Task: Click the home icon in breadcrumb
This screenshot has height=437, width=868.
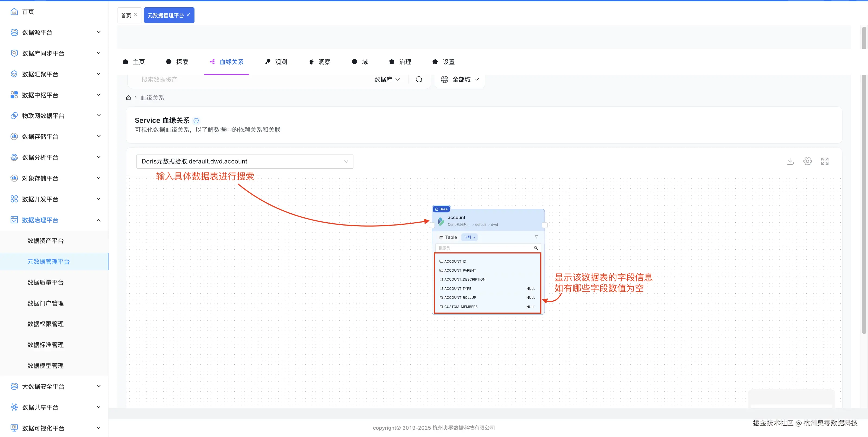Action: tap(128, 98)
